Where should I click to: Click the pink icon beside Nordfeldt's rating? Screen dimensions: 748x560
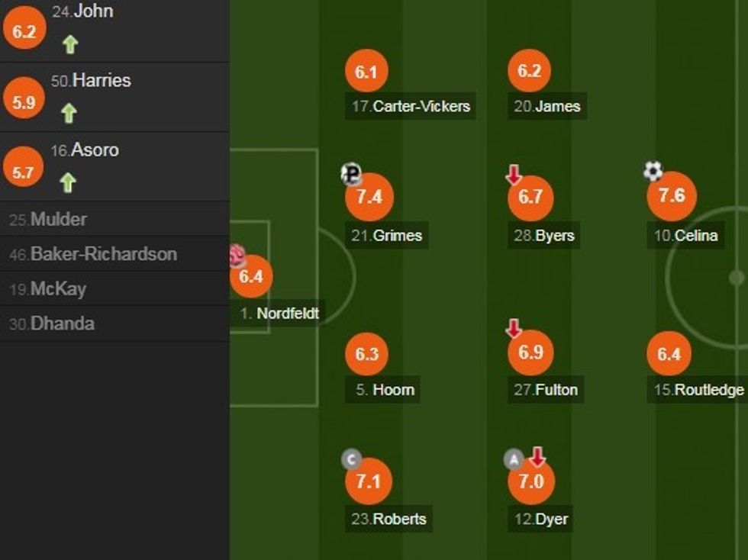coord(237,258)
